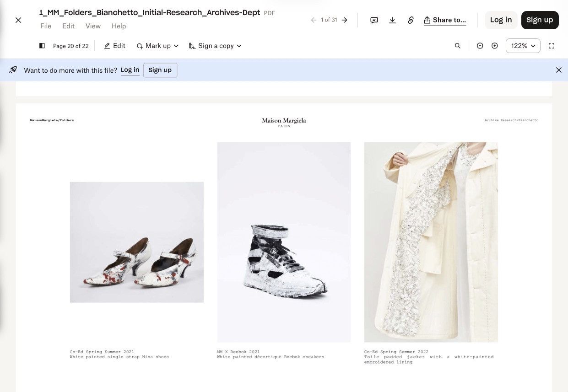Click the file name title
Screen dimensions: 568x392
pyautogui.click(x=150, y=13)
